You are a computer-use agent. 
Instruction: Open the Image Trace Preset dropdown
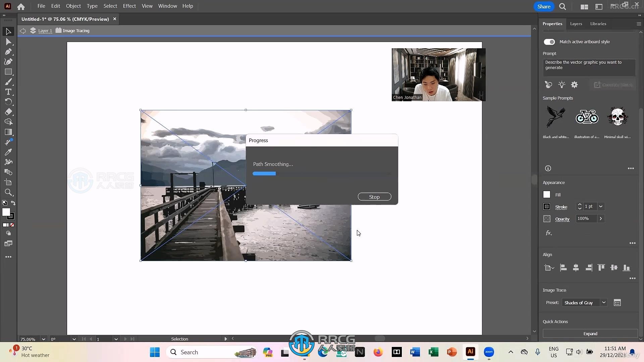[585, 303]
